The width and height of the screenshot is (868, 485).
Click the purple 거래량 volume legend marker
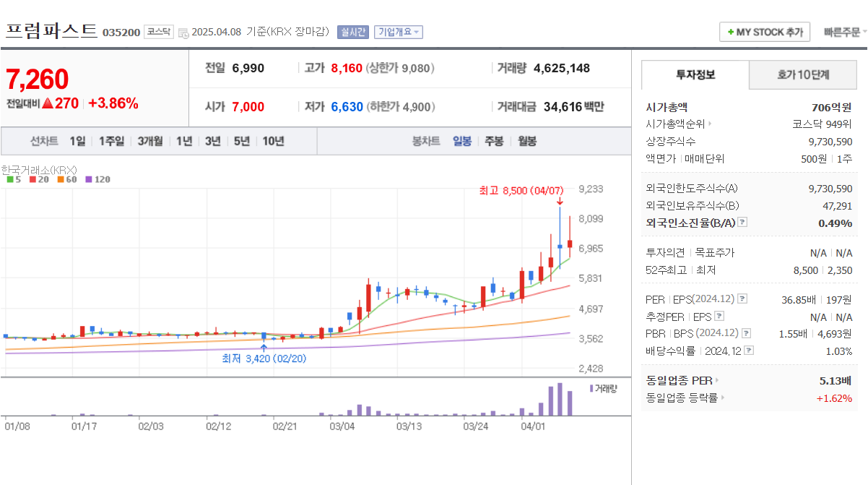point(592,388)
